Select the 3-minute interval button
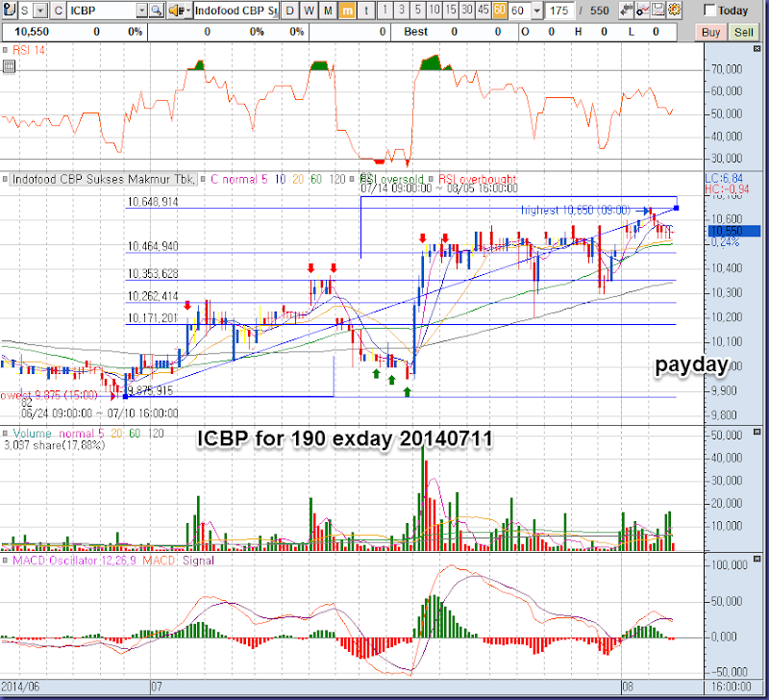Viewport: 769px width, 700px height. pos(402,10)
